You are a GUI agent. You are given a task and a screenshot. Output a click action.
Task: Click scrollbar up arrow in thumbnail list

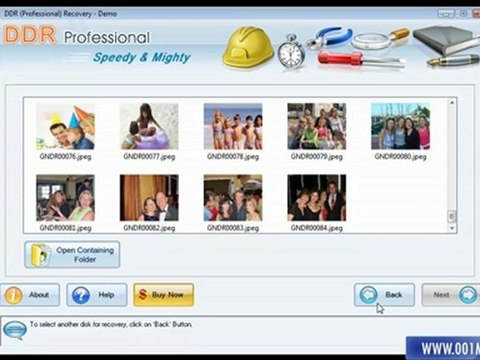tap(452, 102)
